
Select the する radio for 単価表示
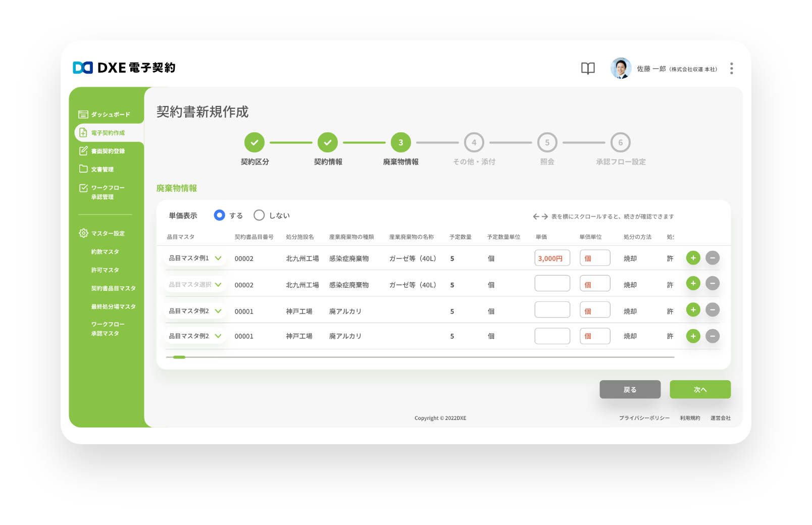(219, 215)
